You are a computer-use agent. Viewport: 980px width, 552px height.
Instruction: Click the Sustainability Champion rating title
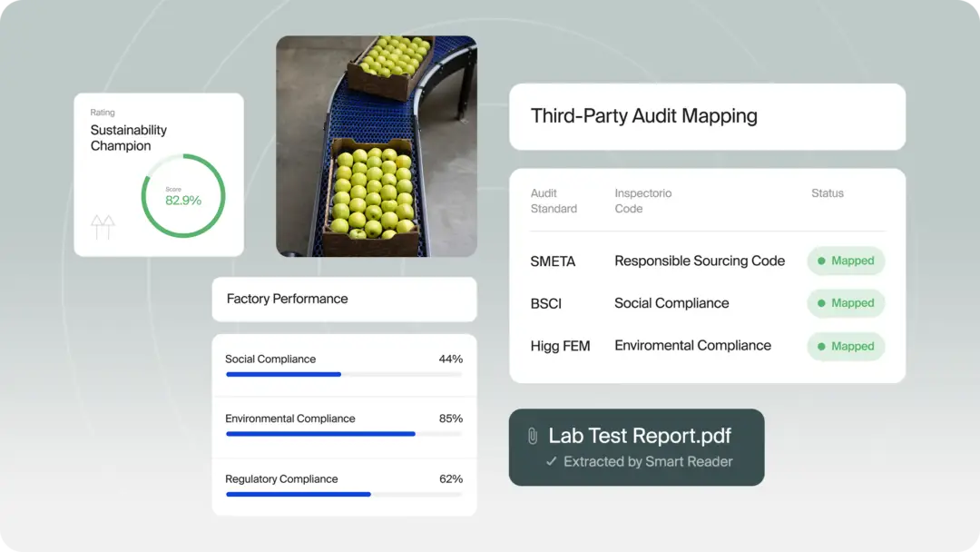129,137
